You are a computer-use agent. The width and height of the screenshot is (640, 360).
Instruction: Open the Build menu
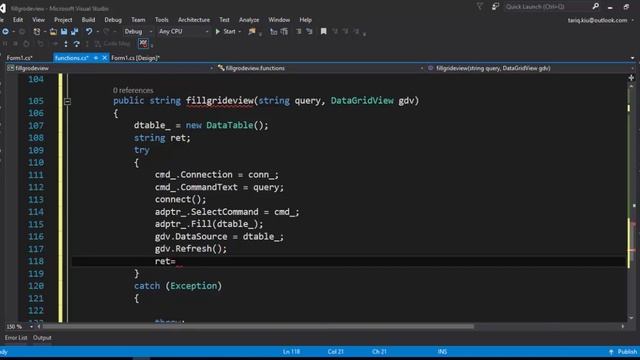point(88,20)
